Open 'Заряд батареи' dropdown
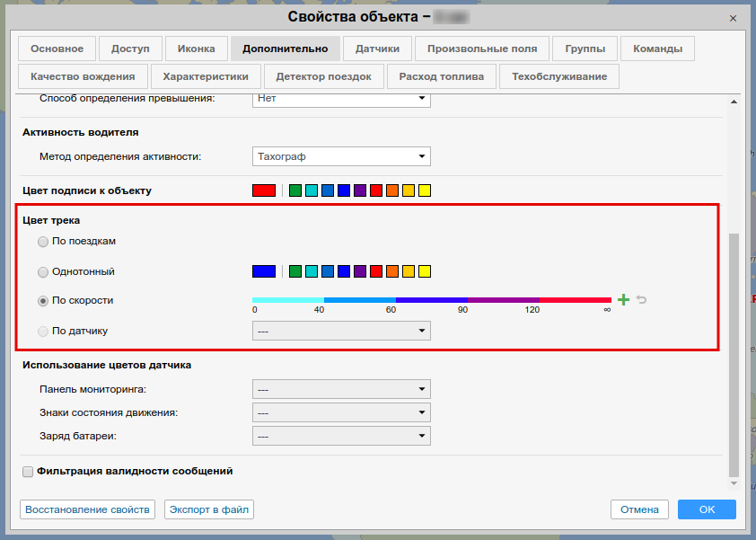Image resolution: width=756 pixels, height=540 pixels. 341,436
